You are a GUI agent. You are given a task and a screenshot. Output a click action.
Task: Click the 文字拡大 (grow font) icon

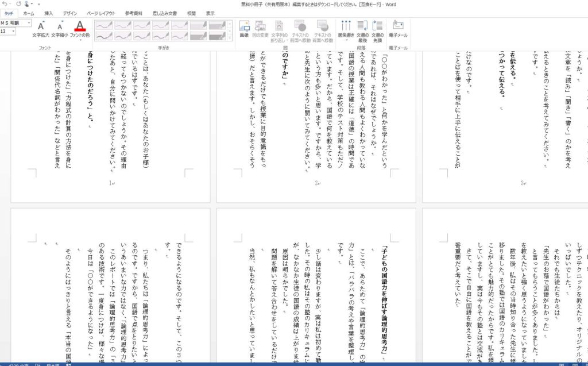pos(41,26)
